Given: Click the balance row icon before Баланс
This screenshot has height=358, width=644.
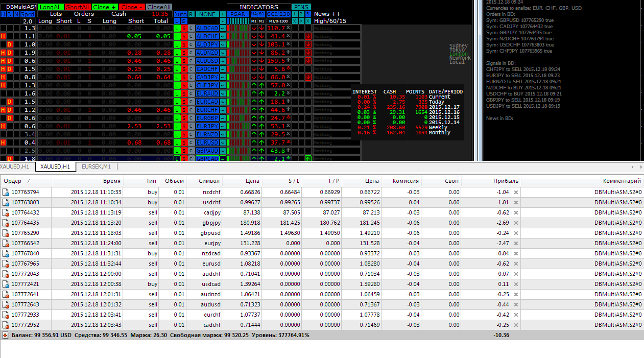Looking at the screenshot, I should click(x=5, y=335).
